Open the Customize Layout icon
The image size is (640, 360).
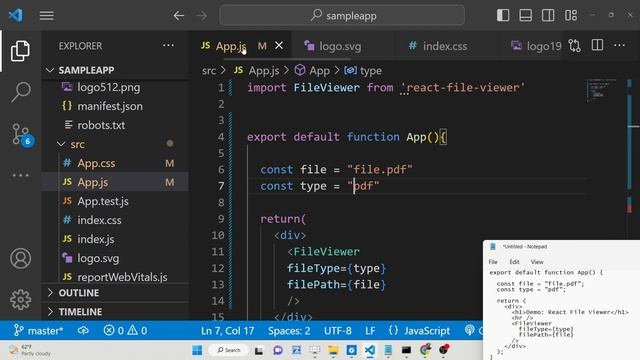(x=571, y=16)
